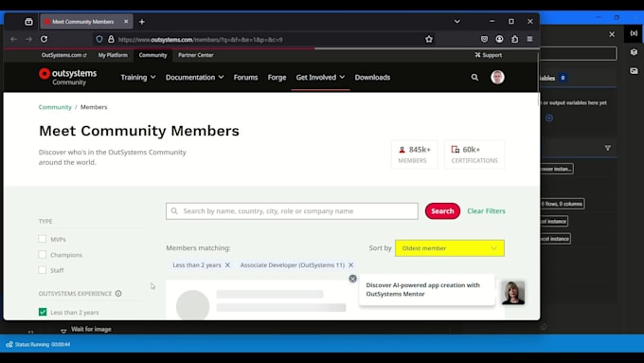The image size is (644, 363).
Task: Open site search magnifier icon
Action: (474, 78)
